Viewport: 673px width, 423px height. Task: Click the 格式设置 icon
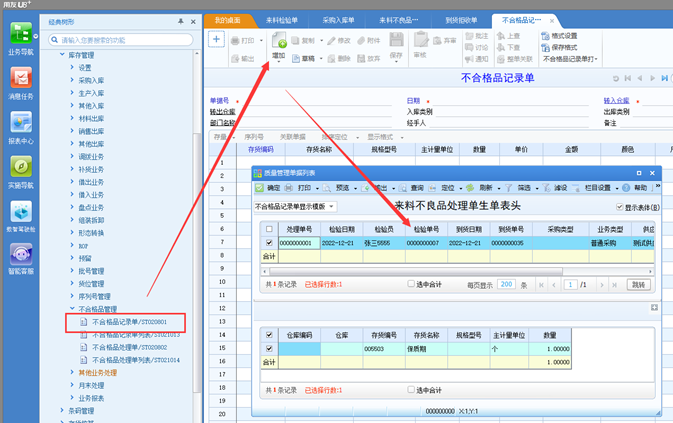(545, 36)
